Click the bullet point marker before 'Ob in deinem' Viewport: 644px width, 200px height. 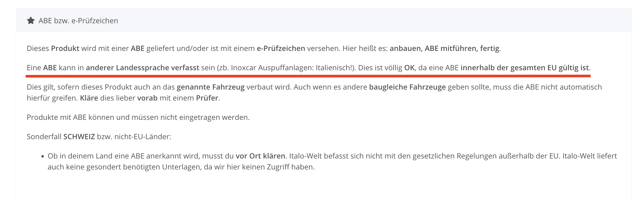point(43,156)
